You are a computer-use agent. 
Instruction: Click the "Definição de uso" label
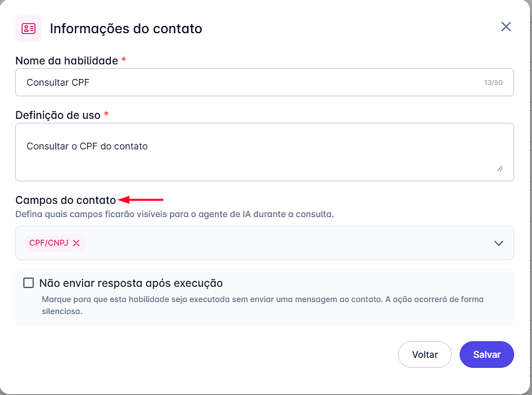pyautogui.click(x=58, y=115)
